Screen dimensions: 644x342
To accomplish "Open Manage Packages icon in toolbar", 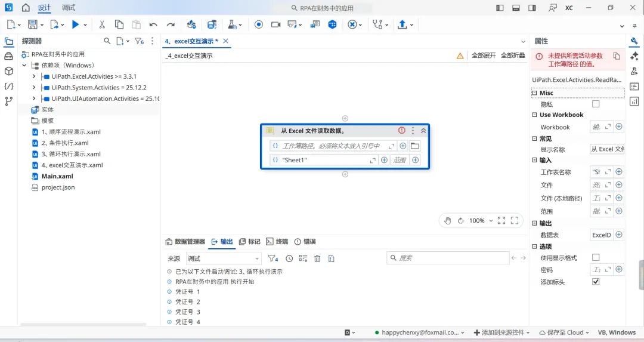I will tap(191, 24).
